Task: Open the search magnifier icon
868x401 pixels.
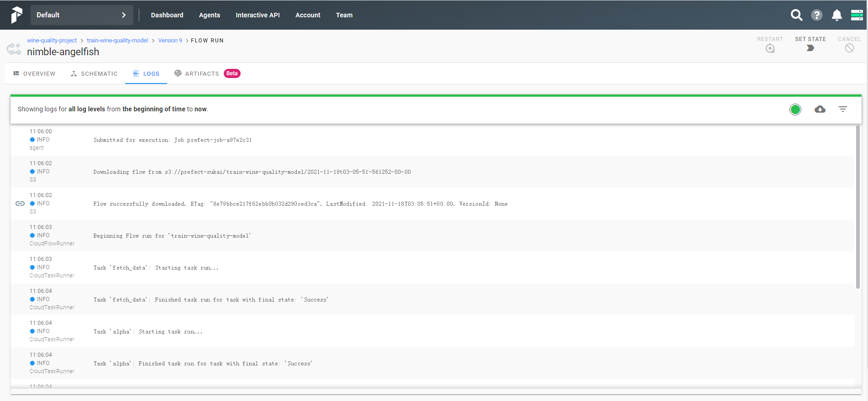Action: coord(796,15)
